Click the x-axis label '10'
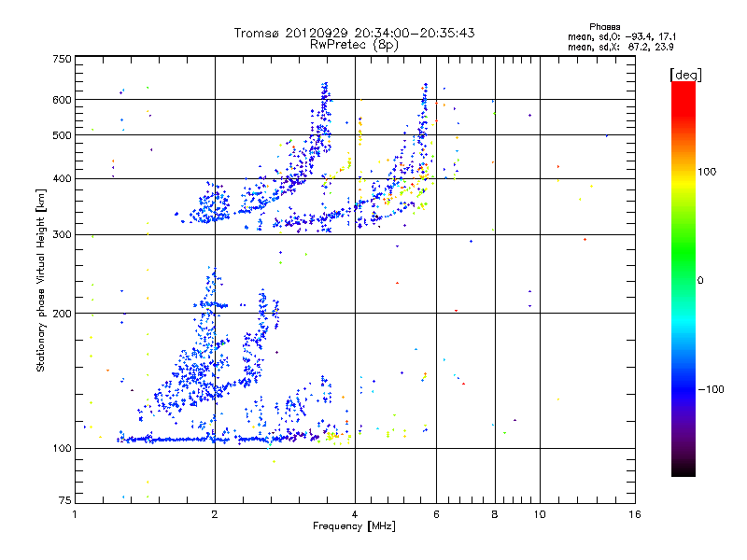Image resolution: width=747 pixels, height=560 pixels. click(540, 514)
